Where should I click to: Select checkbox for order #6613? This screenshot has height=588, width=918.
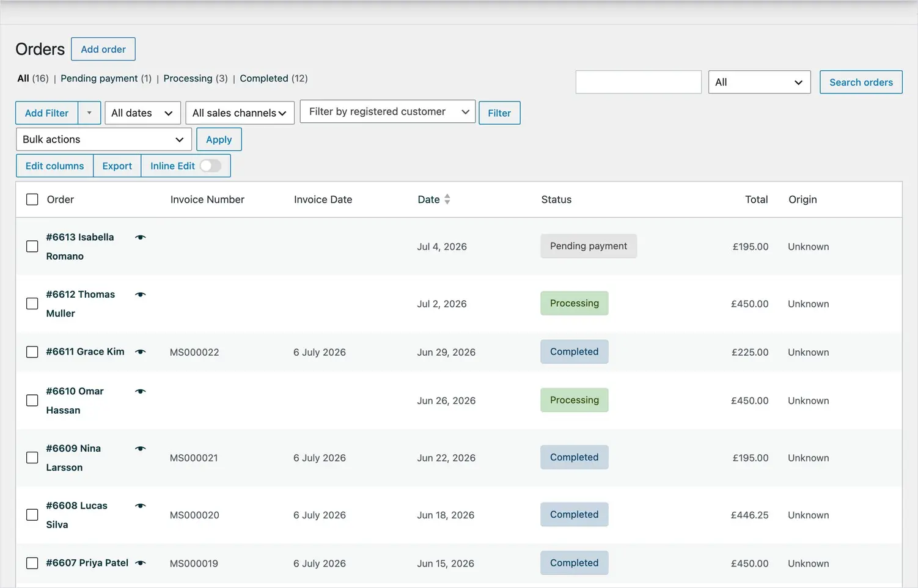pos(32,246)
